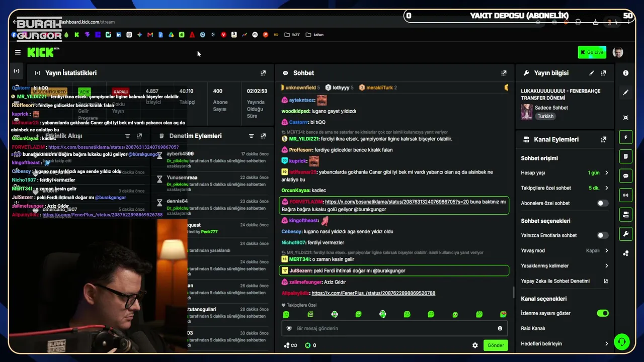Click the focus frame icon in the right sidebar
The height and width of the screenshot is (362, 644).
626,118
